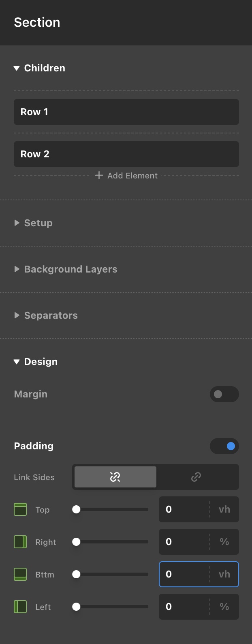Enable the Margin toggle
Viewport: 252px width, 644px height.
coord(224,394)
